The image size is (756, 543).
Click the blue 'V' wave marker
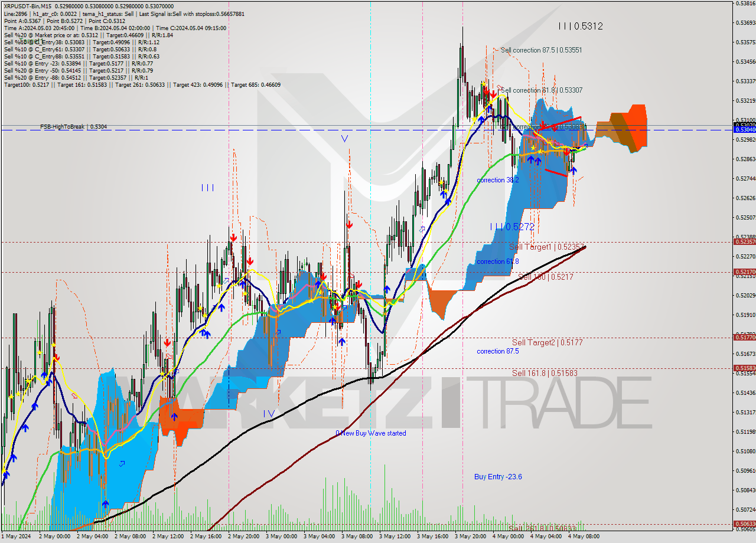[x=344, y=139]
